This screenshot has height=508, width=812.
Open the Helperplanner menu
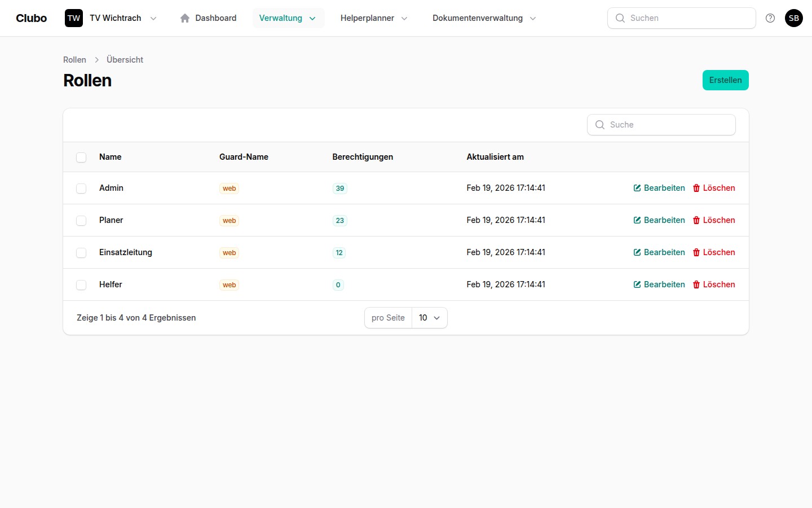373,18
